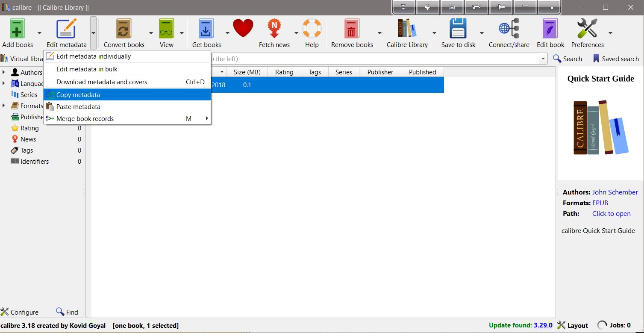Image resolution: width=644 pixels, height=333 pixels.
Task: Select Tags in the tag browser
Action: [x=26, y=150]
